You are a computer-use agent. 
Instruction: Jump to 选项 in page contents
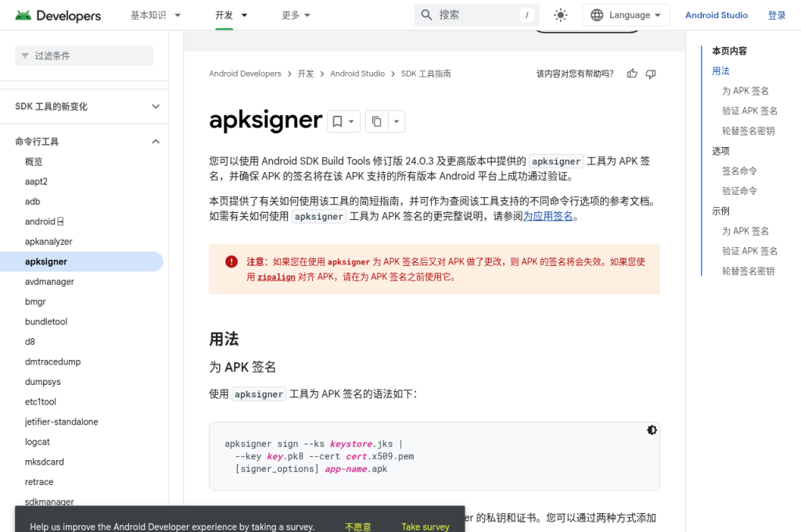click(x=720, y=151)
